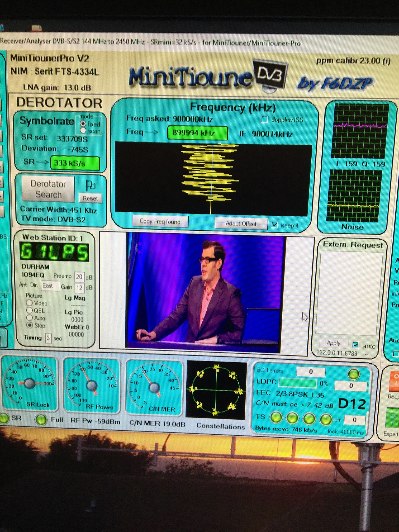Enable the doppler/ISS checkbox
Screen dimensions: 399x532
(264, 120)
